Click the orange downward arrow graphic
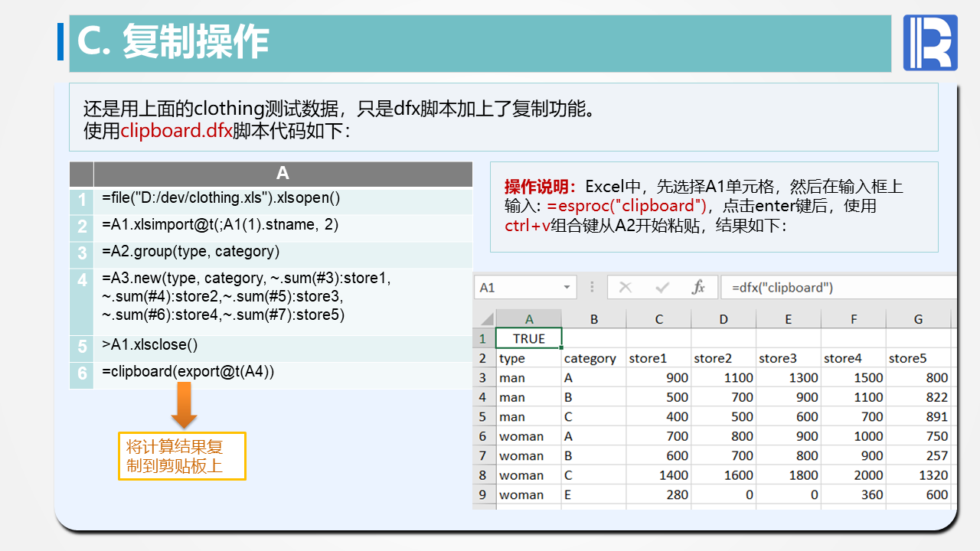980x551 pixels. [x=184, y=406]
